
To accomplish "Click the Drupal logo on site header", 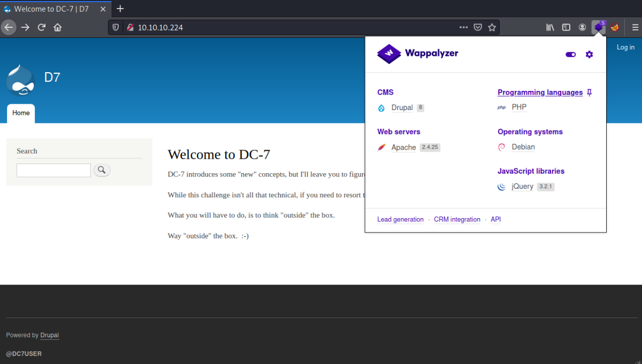I will point(20,80).
